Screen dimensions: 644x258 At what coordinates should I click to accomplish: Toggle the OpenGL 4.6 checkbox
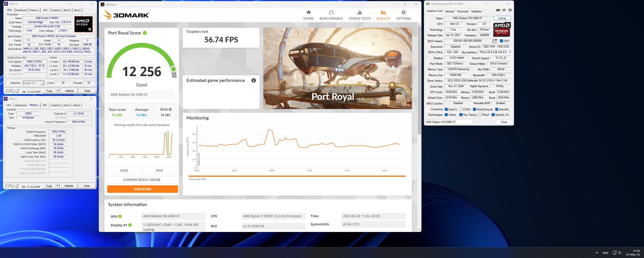point(493,115)
